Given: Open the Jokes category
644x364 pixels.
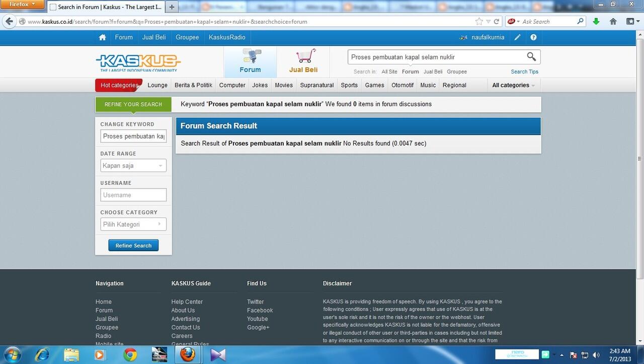Looking at the screenshot, I should click(260, 85).
